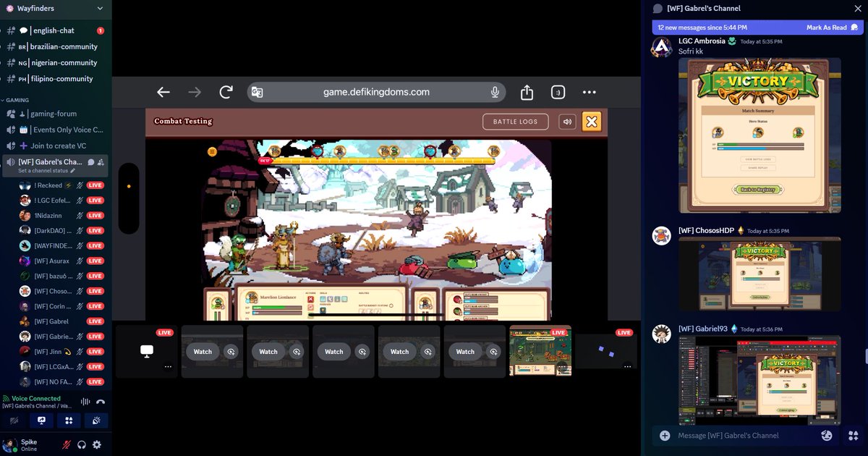
Task: Click LIVE badge next to 1Nidazinn
Action: 95,216
